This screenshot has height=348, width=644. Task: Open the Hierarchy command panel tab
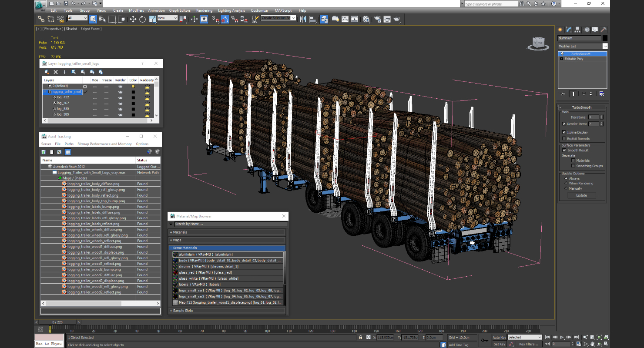577,30
